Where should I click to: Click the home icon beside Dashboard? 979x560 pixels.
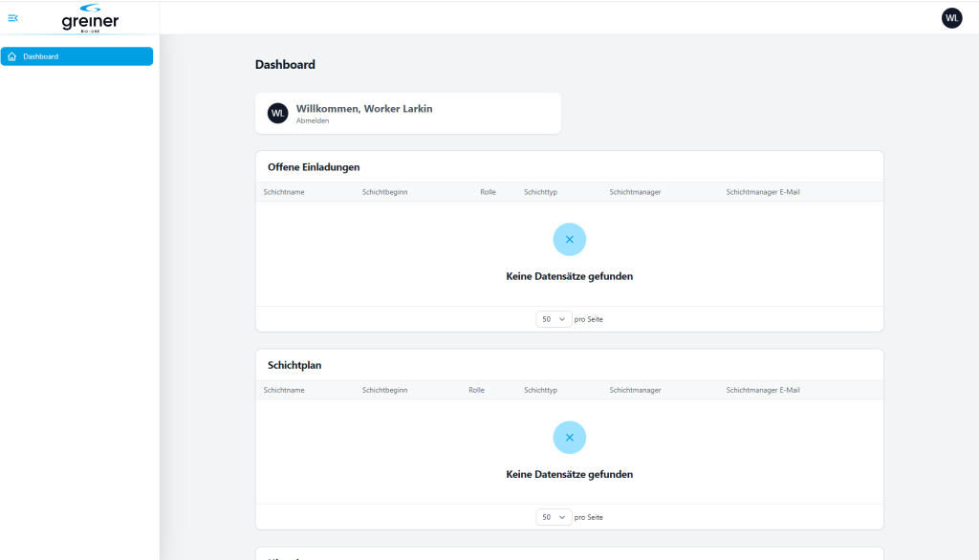coord(11,56)
